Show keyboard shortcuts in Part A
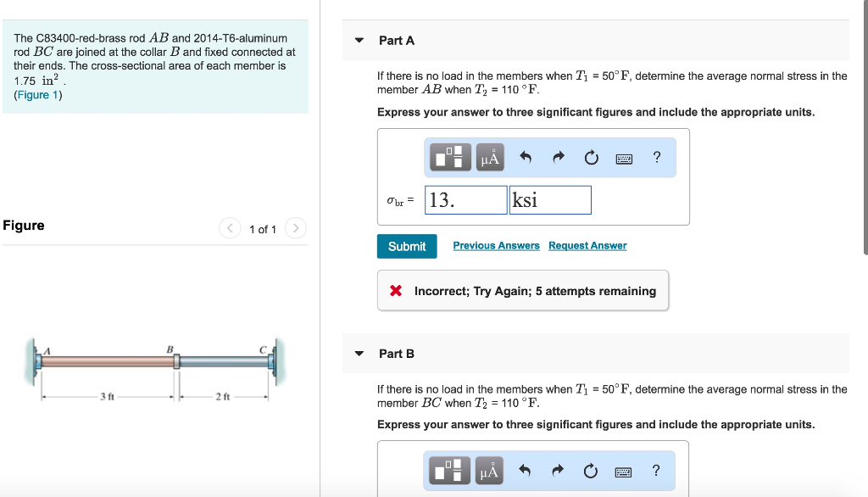 pos(625,158)
